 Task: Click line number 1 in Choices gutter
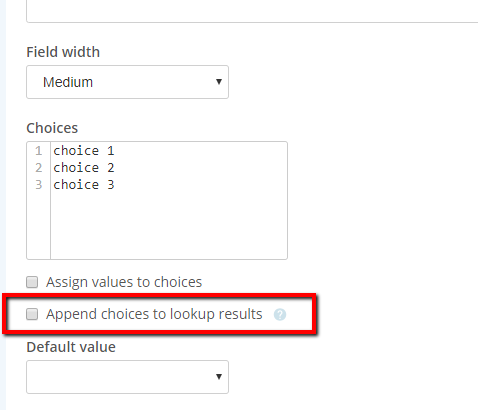[39, 151]
